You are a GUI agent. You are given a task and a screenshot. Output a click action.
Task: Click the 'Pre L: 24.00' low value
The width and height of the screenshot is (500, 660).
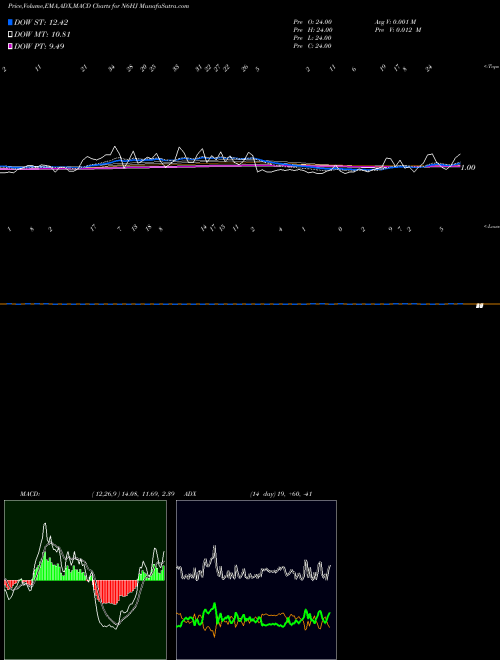[x=313, y=38]
